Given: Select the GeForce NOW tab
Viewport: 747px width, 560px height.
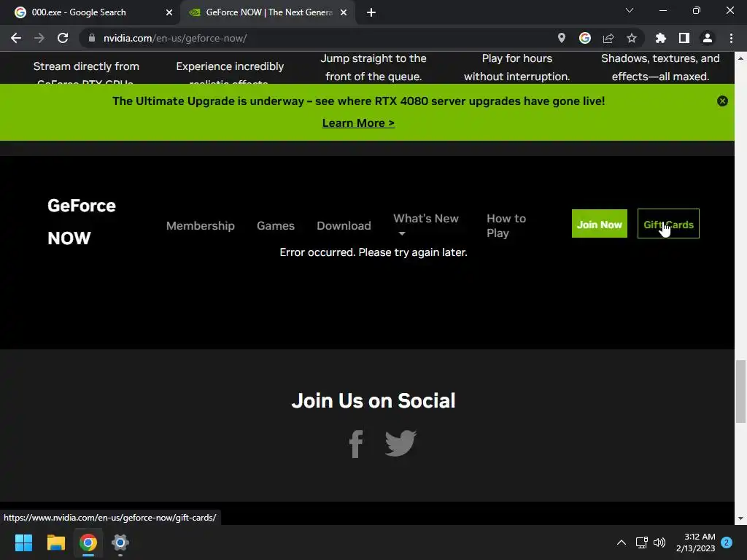Looking at the screenshot, I should click(x=268, y=12).
